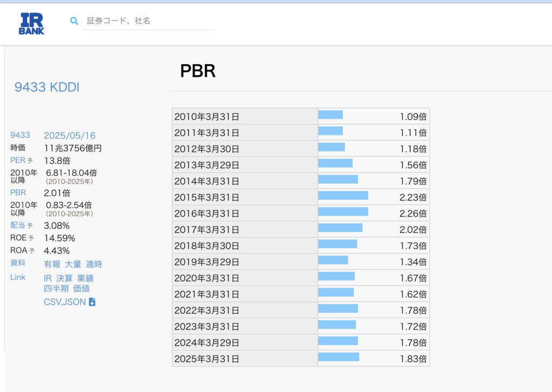The width and height of the screenshot is (552, 392).
Task: Select the 2025年3月31日 date cell
Action: pyautogui.click(x=245, y=359)
